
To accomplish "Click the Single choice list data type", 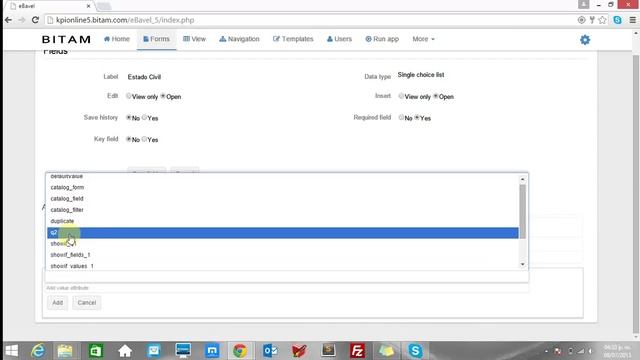I will pyautogui.click(x=421, y=75).
